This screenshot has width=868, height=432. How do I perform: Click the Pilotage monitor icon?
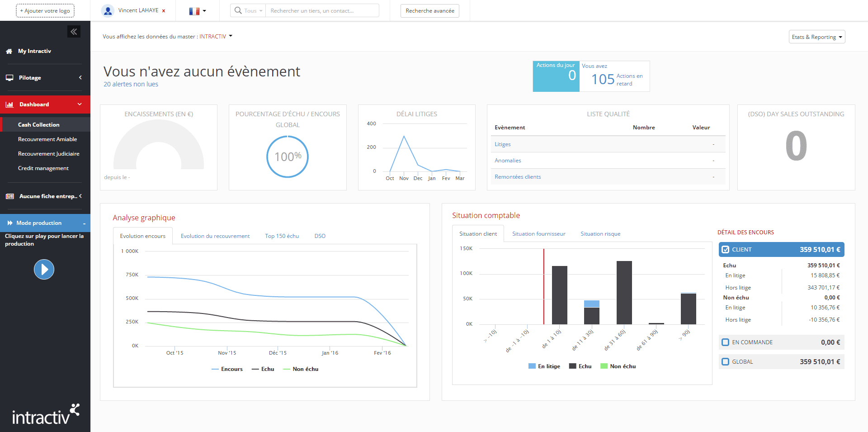coord(9,78)
